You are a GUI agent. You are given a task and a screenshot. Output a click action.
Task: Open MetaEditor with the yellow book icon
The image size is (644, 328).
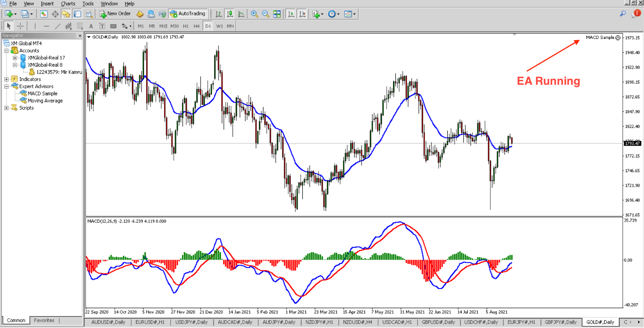[140, 14]
